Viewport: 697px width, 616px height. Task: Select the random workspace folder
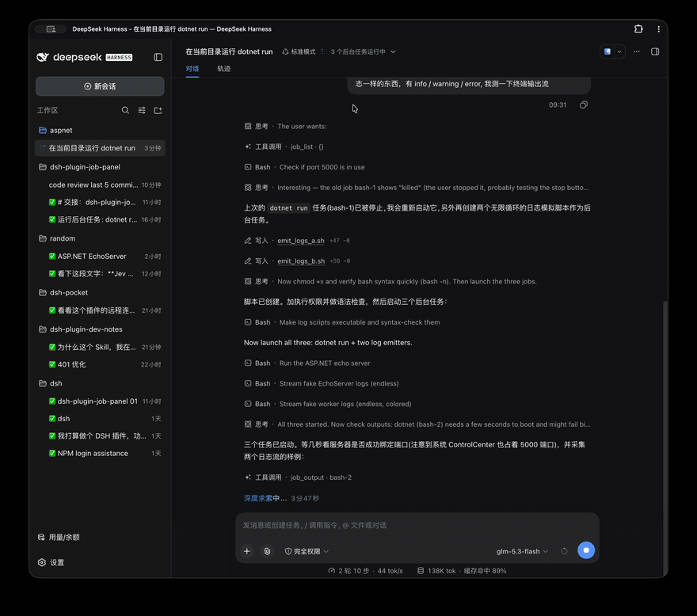(100, 238)
